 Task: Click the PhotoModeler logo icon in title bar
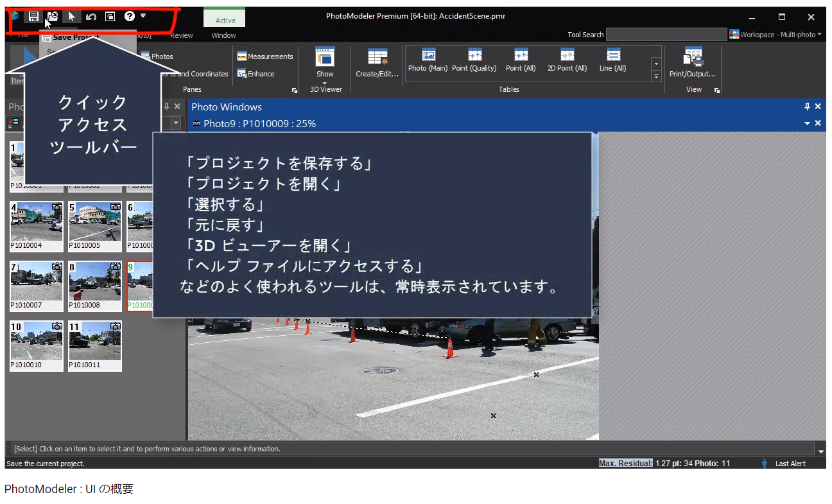point(13,17)
